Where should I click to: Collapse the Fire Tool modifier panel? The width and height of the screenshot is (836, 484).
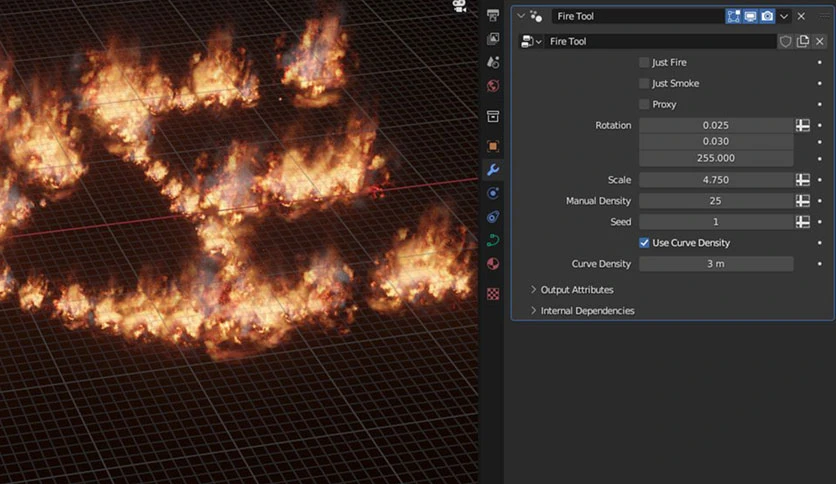pos(521,16)
